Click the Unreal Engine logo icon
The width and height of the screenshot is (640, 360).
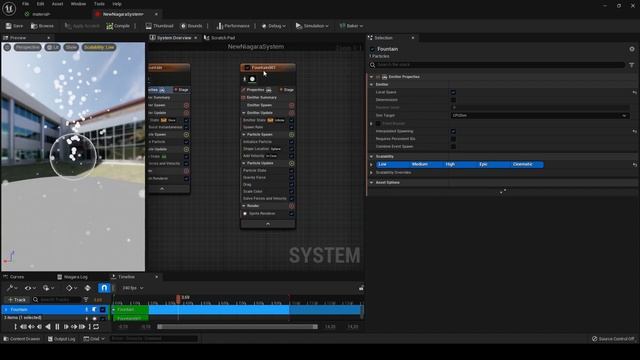click(9, 8)
